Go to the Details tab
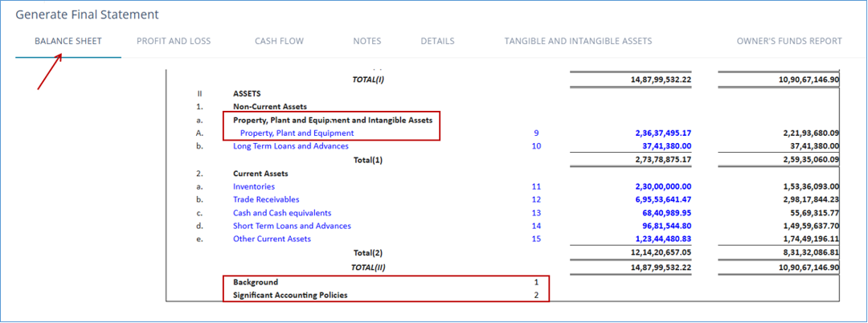Image resolution: width=868 pixels, height=323 pixels. pos(437,41)
